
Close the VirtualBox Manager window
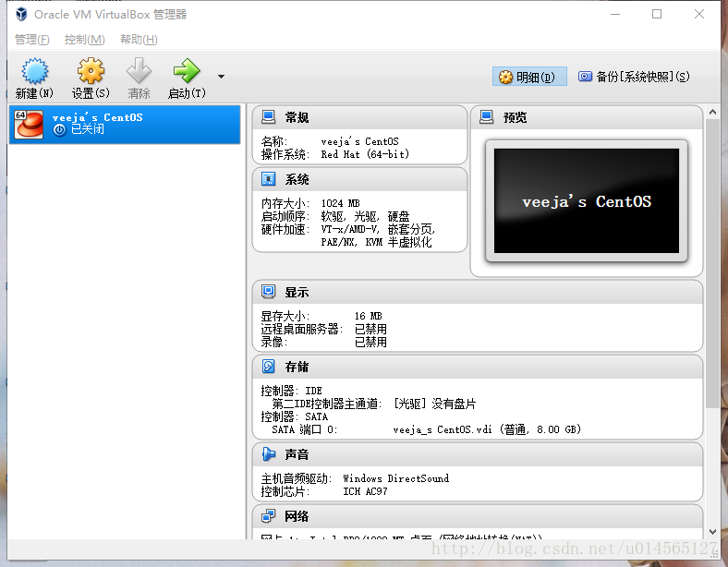[x=699, y=15]
